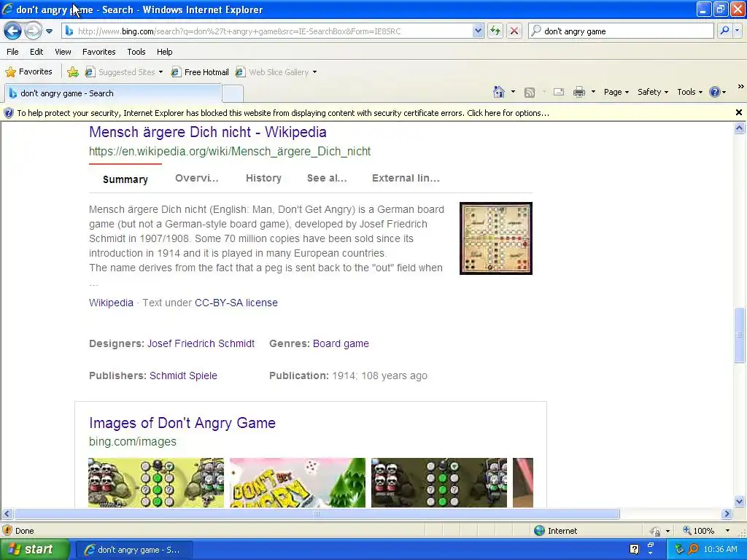Expand the Print options dropdown arrow
Image resolution: width=747 pixels, height=560 pixels.
593,92
